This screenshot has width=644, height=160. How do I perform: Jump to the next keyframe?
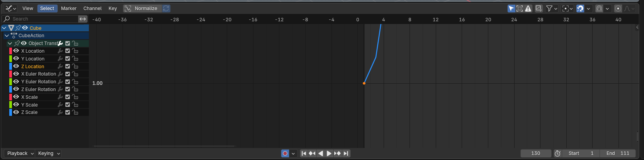pyautogui.click(x=337, y=153)
